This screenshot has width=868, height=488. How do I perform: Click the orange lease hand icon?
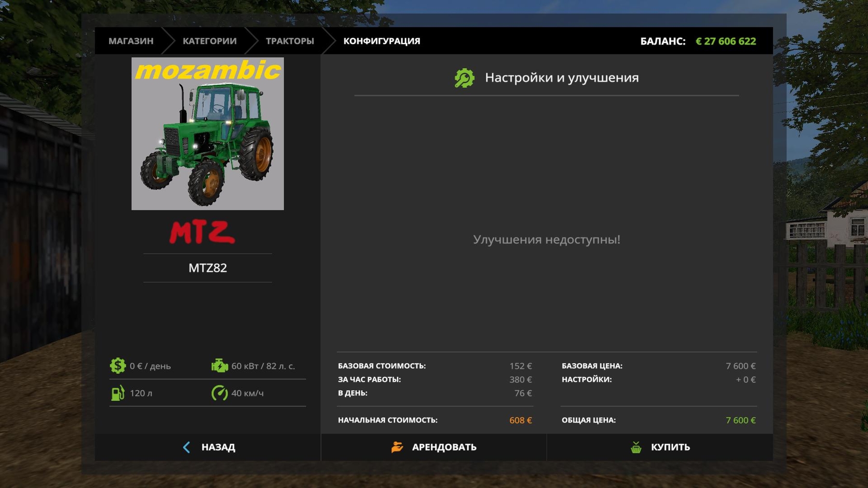tap(397, 447)
